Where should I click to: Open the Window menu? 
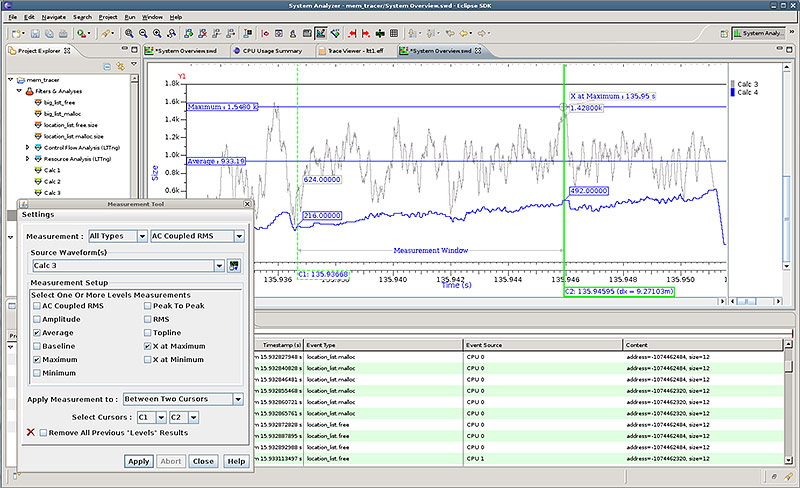[x=152, y=17]
